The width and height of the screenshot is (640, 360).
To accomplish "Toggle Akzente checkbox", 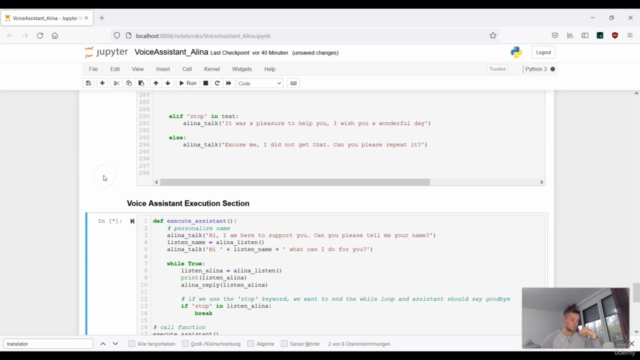I will point(251,344).
